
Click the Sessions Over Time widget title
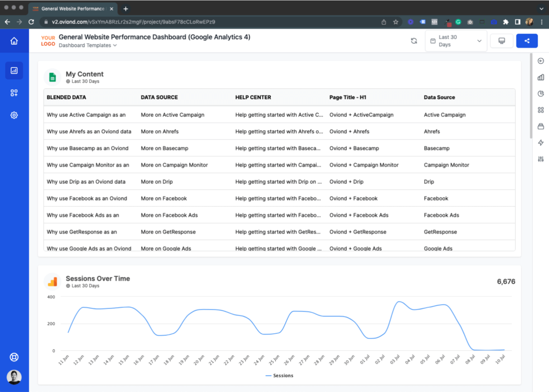[x=98, y=278]
